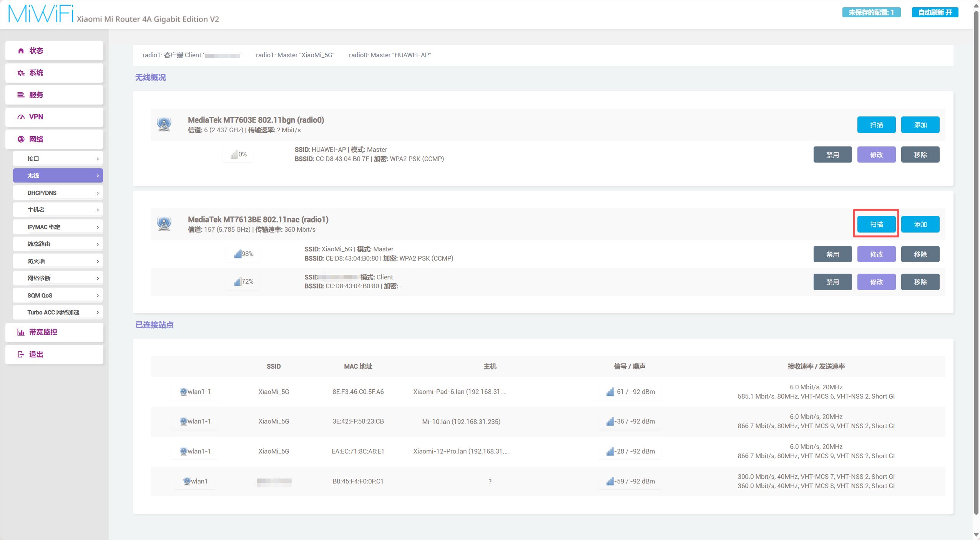Expand the 接口 submenu chevron
This screenshot has width=980, height=540.
point(98,159)
